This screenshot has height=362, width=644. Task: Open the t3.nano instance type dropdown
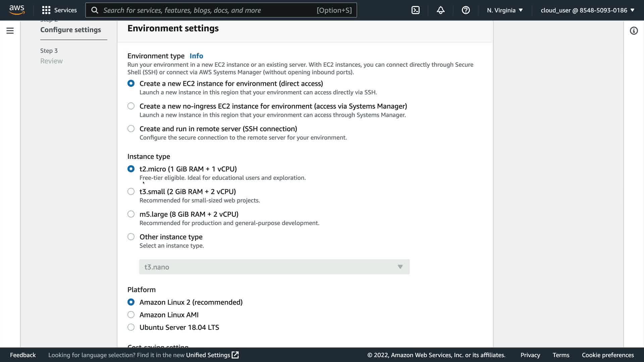click(274, 267)
